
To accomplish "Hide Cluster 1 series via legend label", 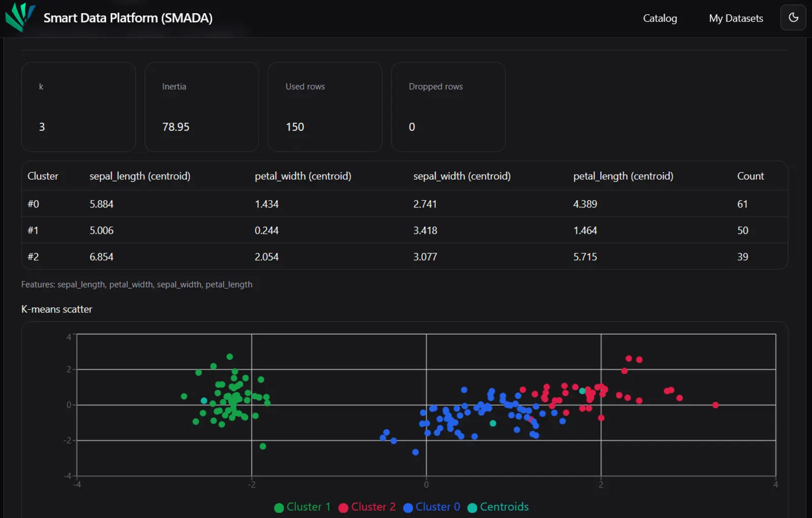I will pyautogui.click(x=308, y=507).
